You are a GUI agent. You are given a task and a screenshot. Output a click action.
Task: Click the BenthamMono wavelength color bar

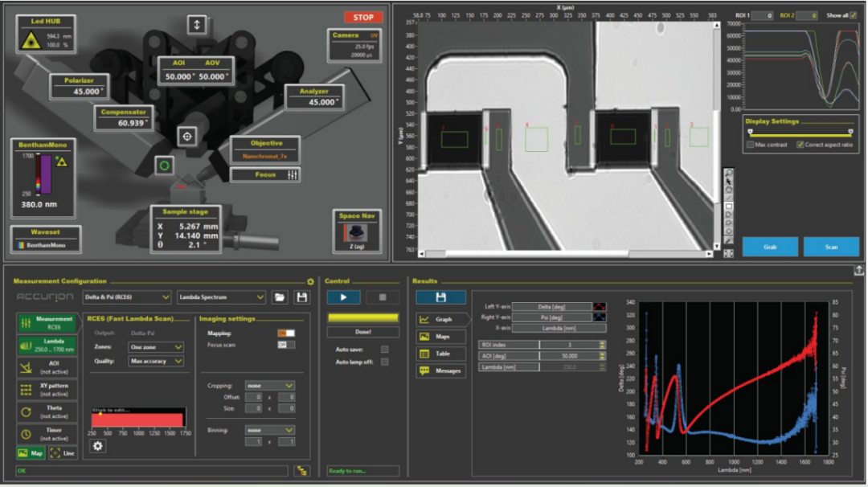(x=39, y=174)
